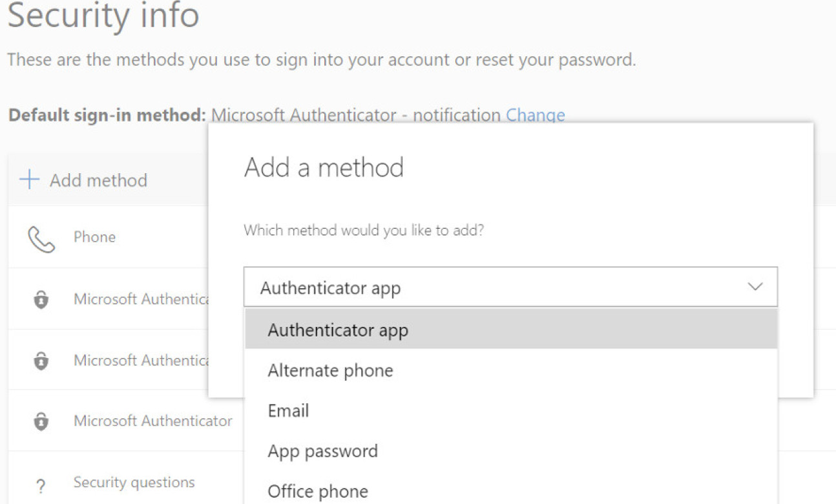The width and height of the screenshot is (836, 504).
Task: Click the third Microsoft Authenticator lock icon
Action: pos(41,421)
